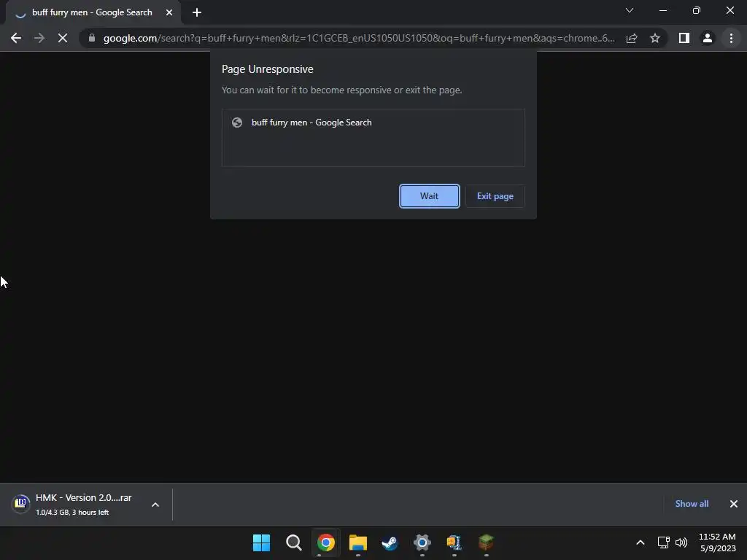This screenshot has height=560, width=747.
Task: Close the buff furry men tab
Action: click(169, 12)
